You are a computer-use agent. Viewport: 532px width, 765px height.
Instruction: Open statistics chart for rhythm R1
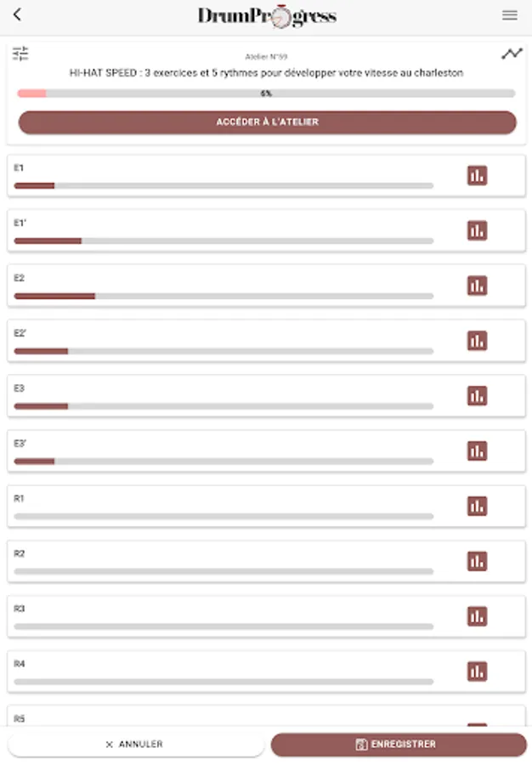(477, 507)
